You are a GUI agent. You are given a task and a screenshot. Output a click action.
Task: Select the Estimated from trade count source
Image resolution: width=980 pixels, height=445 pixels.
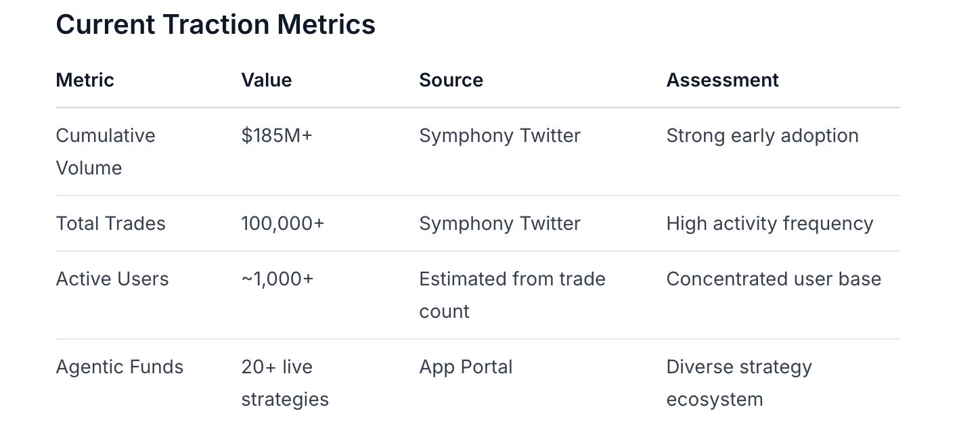point(512,295)
